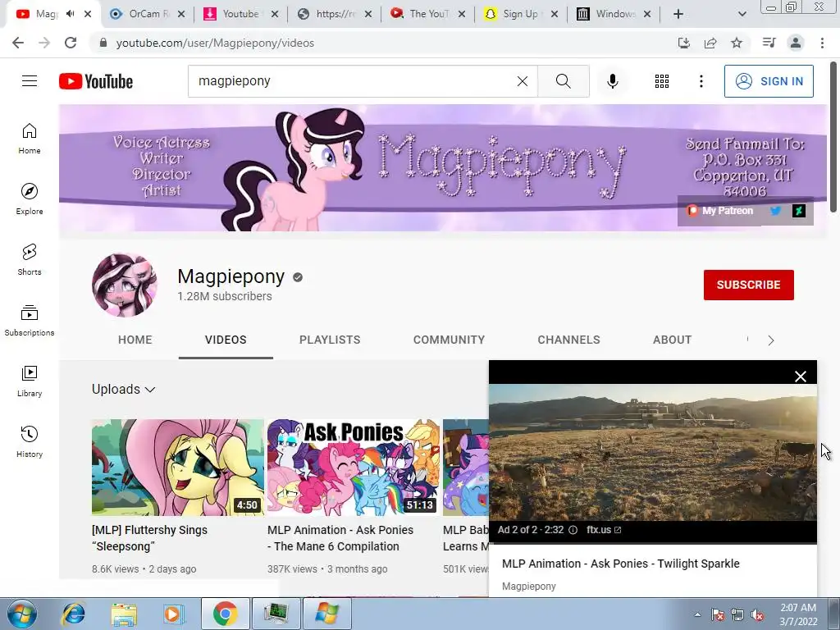Open Windows Media Player taskbar icon

(x=172, y=614)
